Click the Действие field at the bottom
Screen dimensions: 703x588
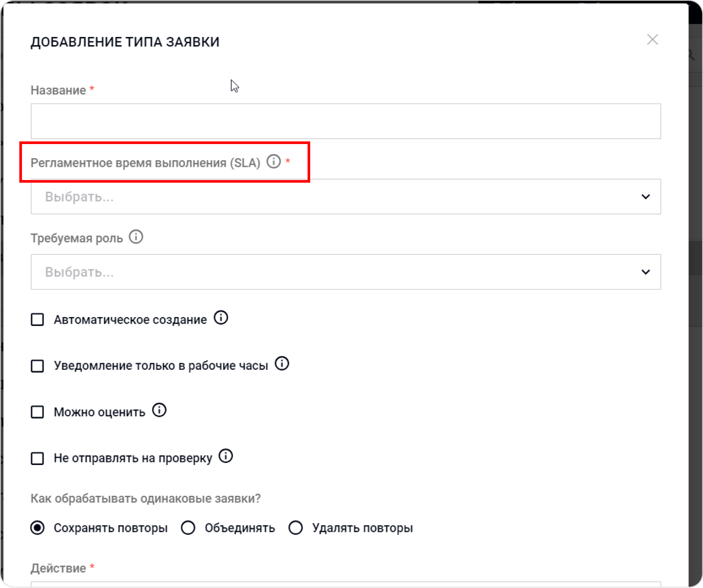(x=345, y=584)
